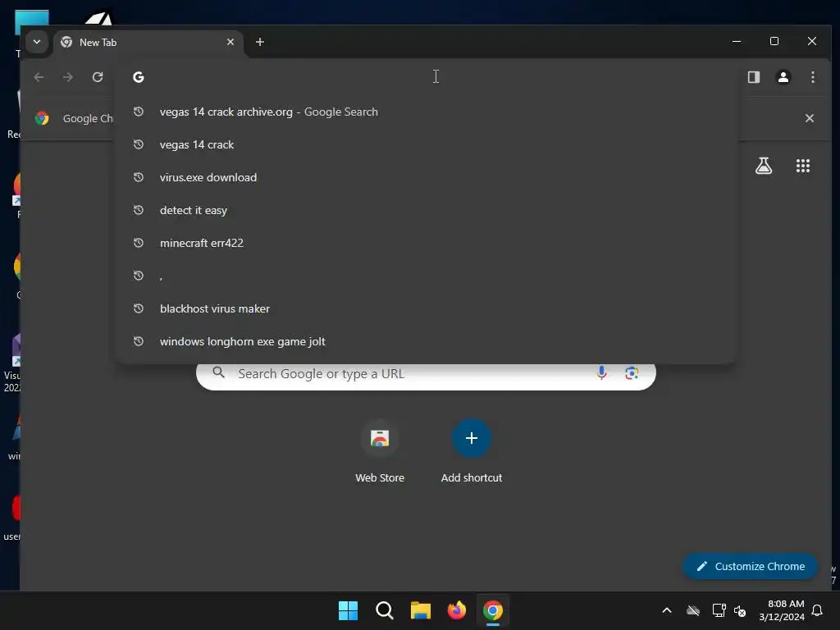Click history icon beside virus.exe download

point(138,177)
